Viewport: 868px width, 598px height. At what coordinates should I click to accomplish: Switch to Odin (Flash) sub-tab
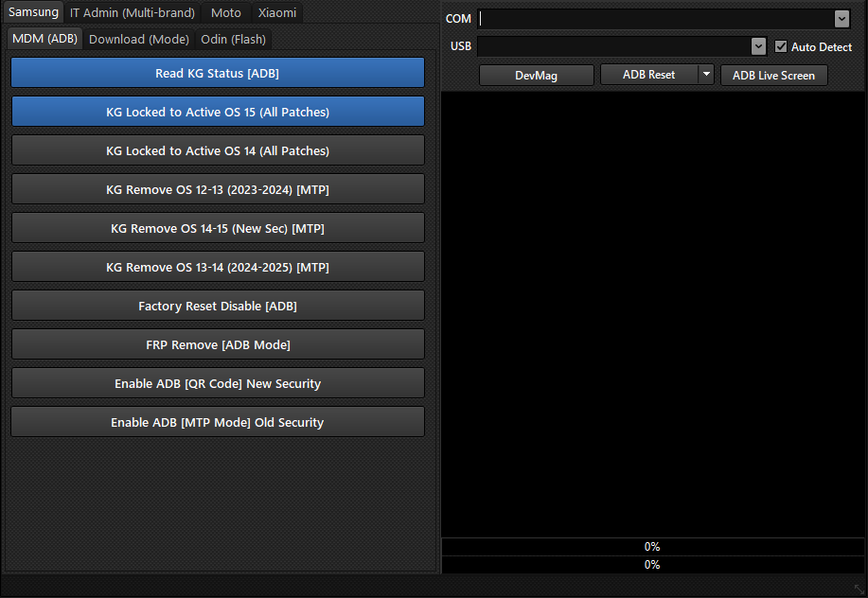[234, 39]
